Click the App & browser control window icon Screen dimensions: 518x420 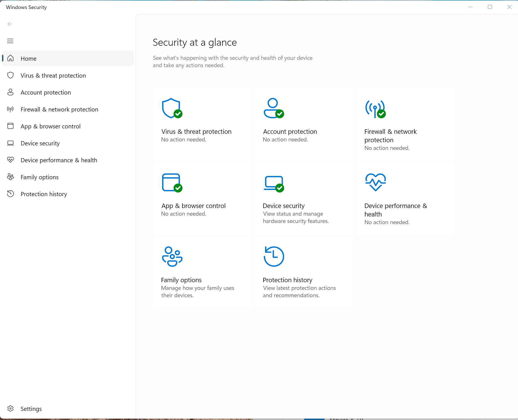coord(172,183)
